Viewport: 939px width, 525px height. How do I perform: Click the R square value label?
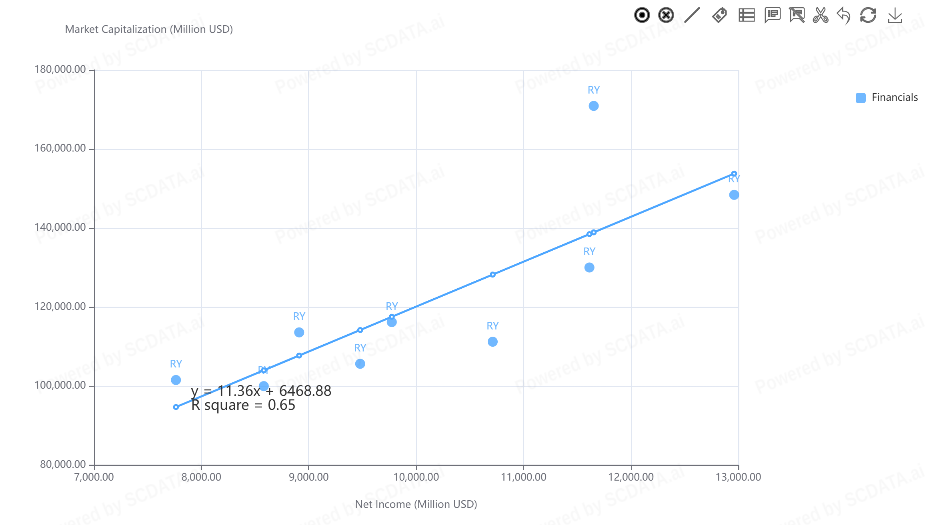click(x=243, y=406)
